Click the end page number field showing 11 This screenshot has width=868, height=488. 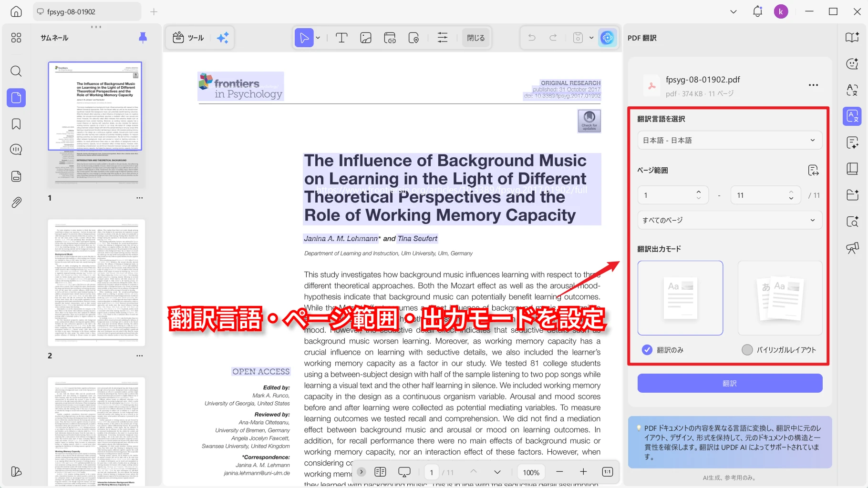pyautogui.click(x=765, y=195)
